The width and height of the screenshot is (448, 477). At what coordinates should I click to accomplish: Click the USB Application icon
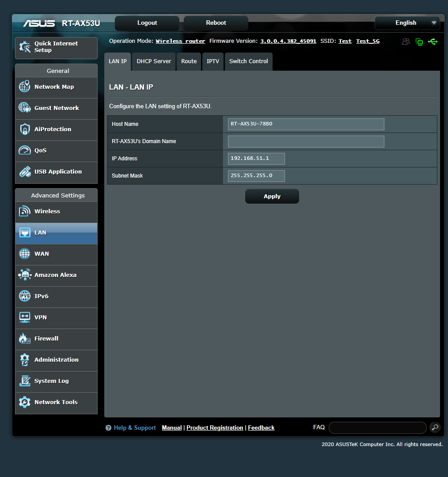(25, 171)
